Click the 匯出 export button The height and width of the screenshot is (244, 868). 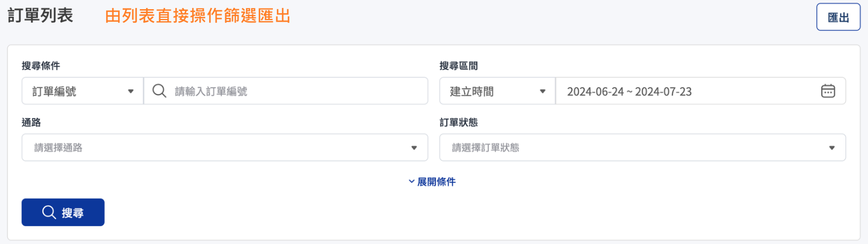coord(838,17)
